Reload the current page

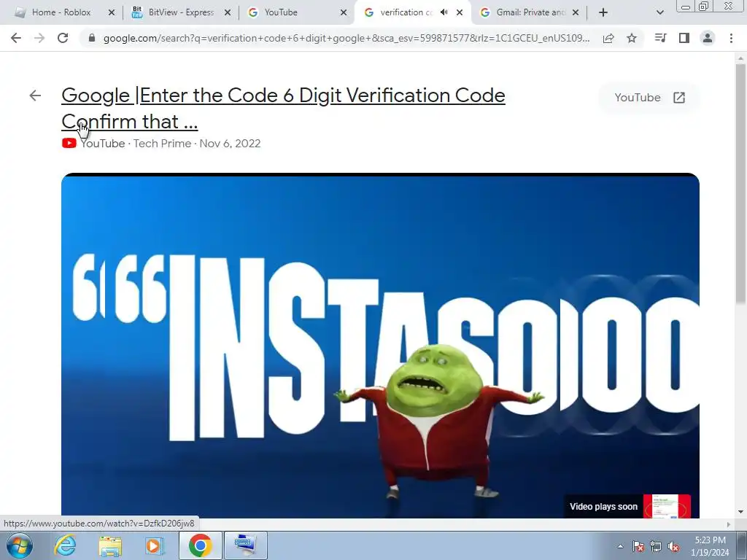(x=63, y=38)
